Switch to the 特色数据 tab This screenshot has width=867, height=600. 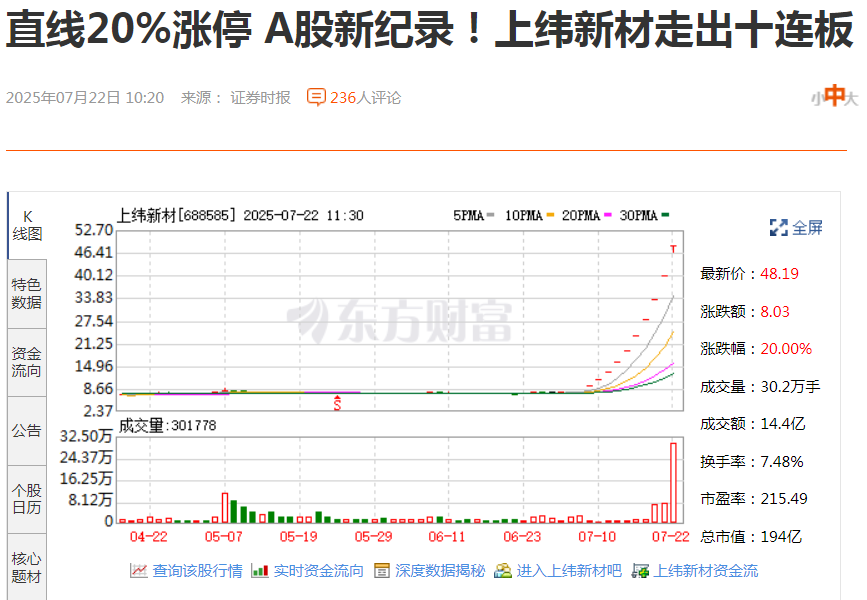tap(27, 294)
